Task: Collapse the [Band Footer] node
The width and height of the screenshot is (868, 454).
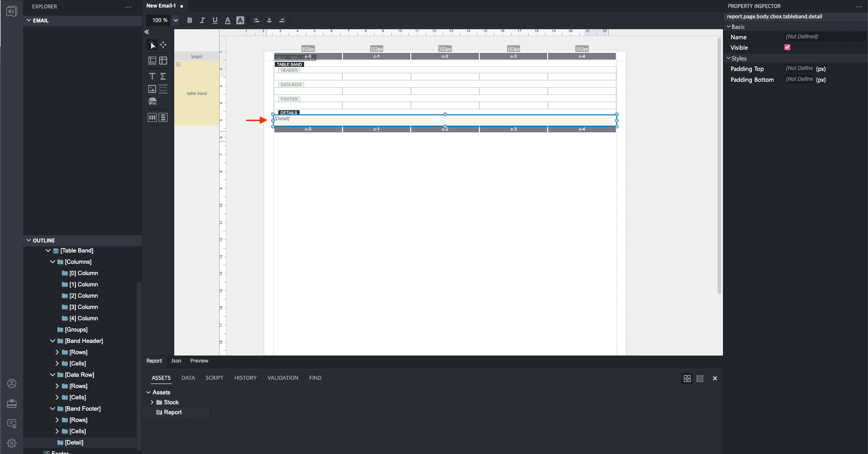Action: point(52,408)
